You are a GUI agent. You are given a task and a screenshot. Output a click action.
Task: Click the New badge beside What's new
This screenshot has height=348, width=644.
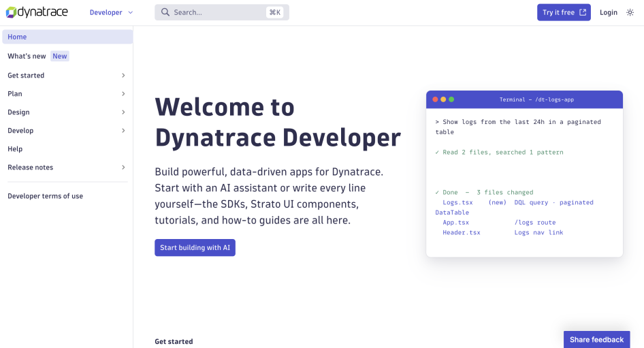click(x=59, y=56)
